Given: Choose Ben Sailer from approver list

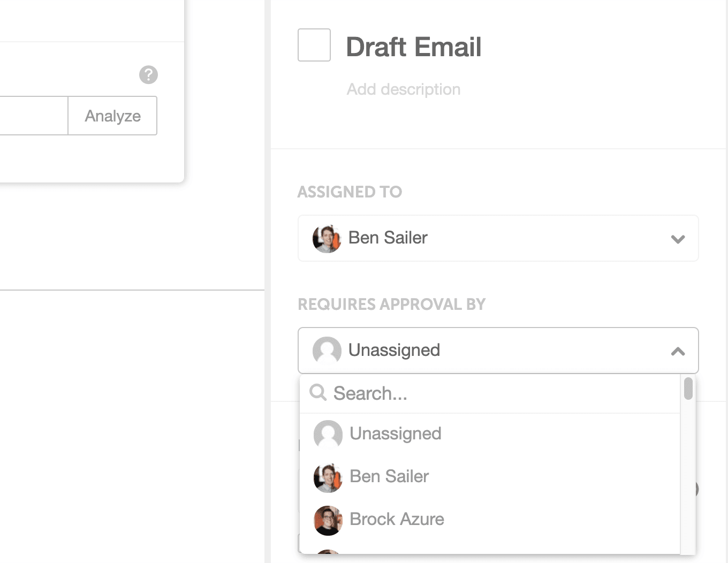Looking at the screenshot, I should point(490,477).
